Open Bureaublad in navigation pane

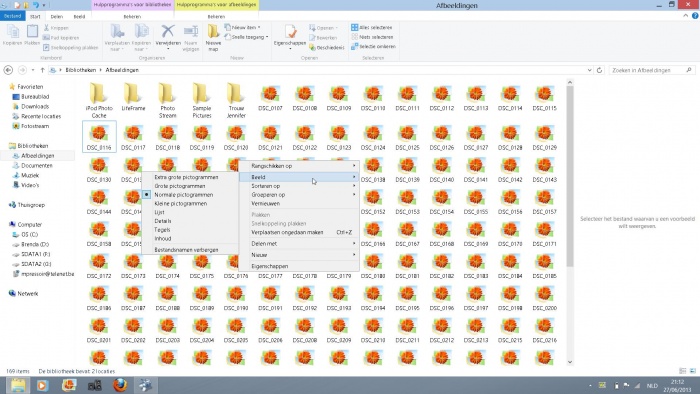35,96
